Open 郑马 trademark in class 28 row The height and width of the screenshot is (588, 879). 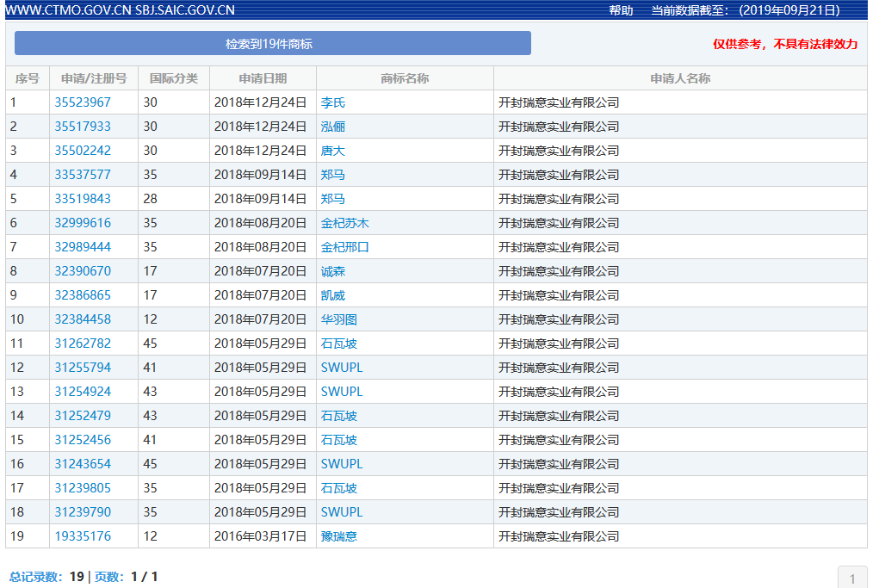[333, 199]
